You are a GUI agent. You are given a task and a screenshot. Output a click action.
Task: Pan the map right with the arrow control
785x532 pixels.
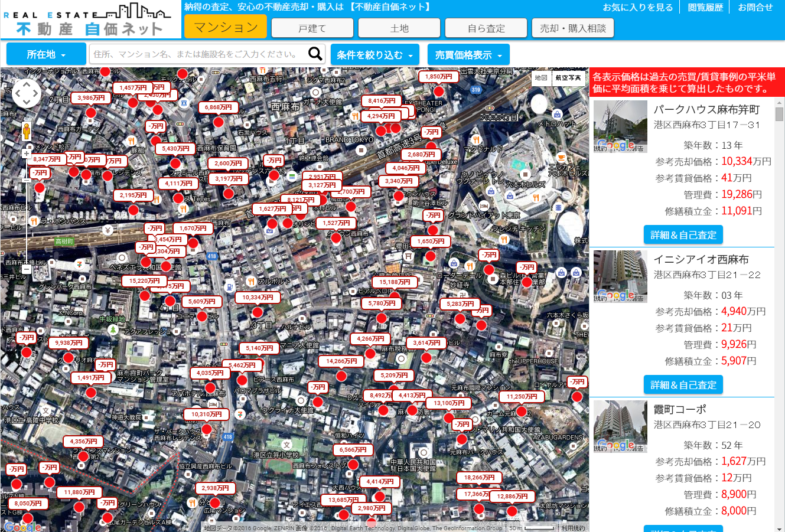pyautogui.click(x=37, y=93)
